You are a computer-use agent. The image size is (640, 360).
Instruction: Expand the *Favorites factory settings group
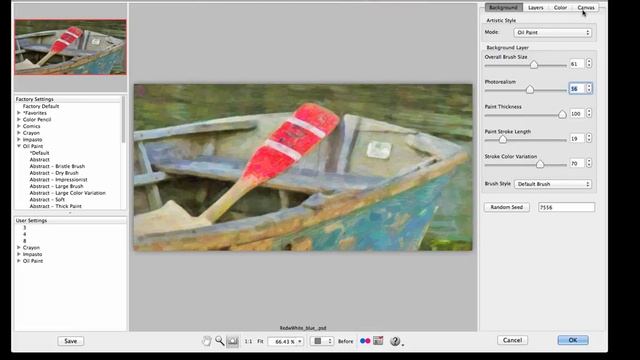[19, 113]
